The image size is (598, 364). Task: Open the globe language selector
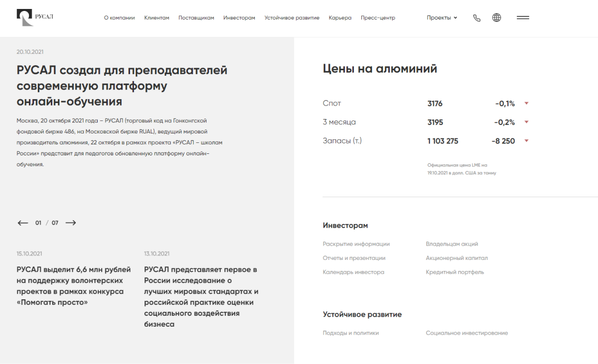pyautogui.click(x=496, y=17)
